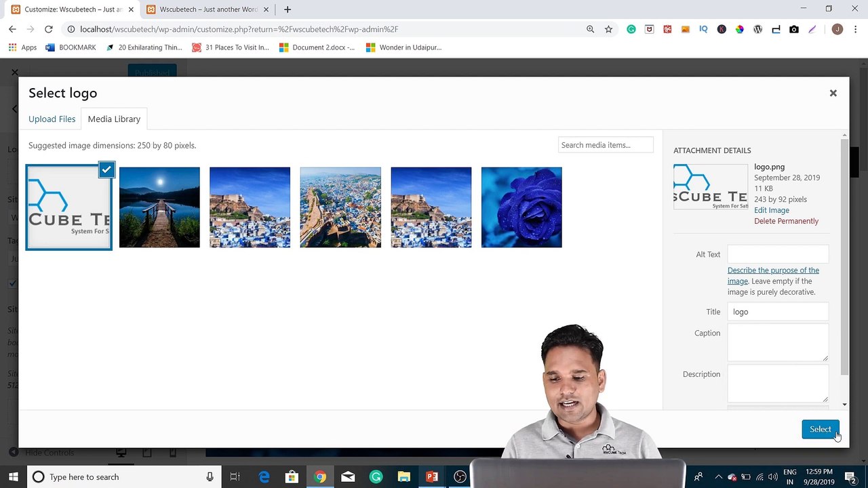Click attachment details preview of logo.png

coord(711,186)
